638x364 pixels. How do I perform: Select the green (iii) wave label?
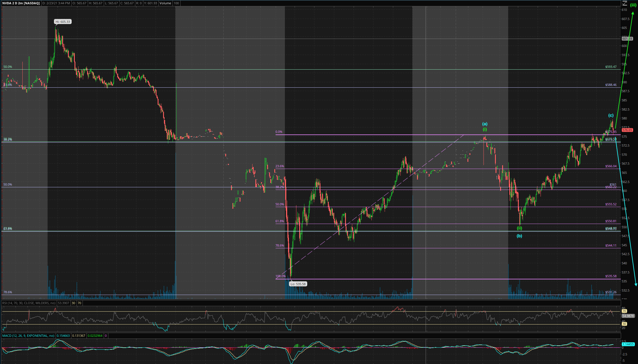(x=633, y=5)
